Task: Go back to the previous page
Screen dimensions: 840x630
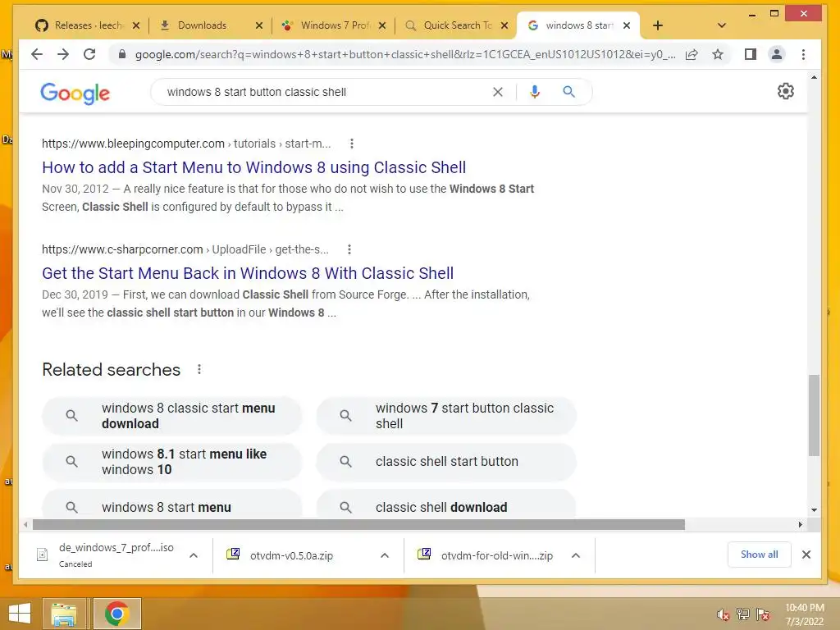Action: (x=36, y=54)
